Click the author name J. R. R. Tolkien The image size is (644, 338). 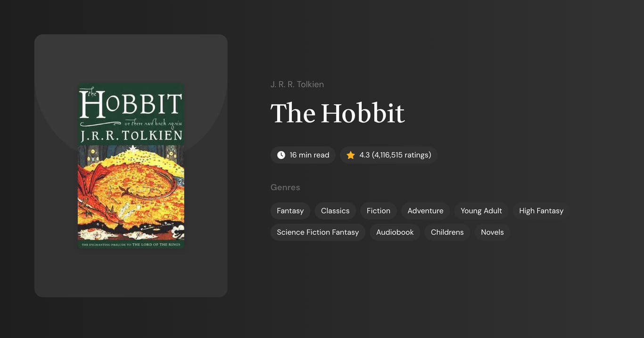[297, 84]
